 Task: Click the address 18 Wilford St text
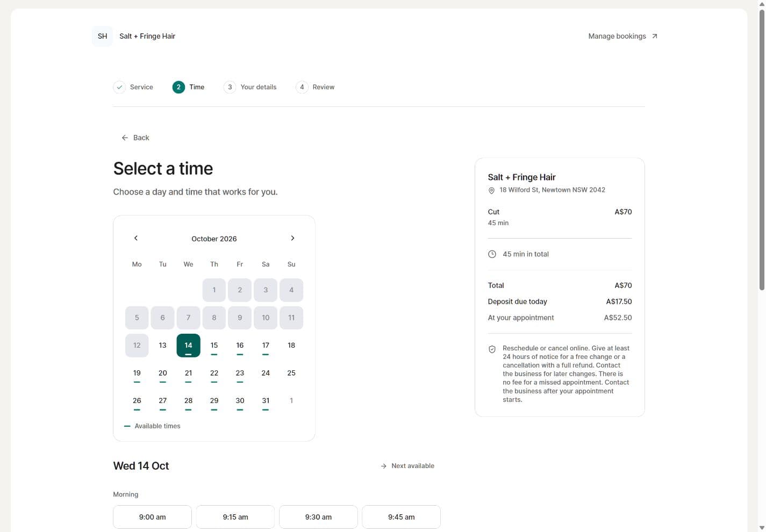[x=552, y=190]
